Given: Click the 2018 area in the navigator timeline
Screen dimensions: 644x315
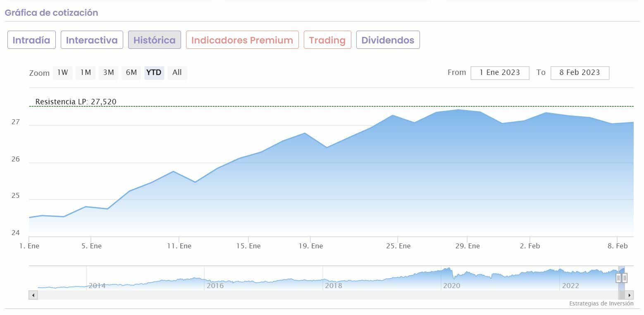Looking at the screenshot, I should (x=334, y=285).
